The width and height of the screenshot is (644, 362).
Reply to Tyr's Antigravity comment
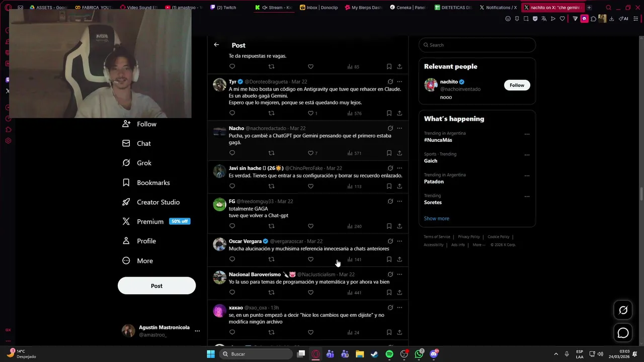232,113
